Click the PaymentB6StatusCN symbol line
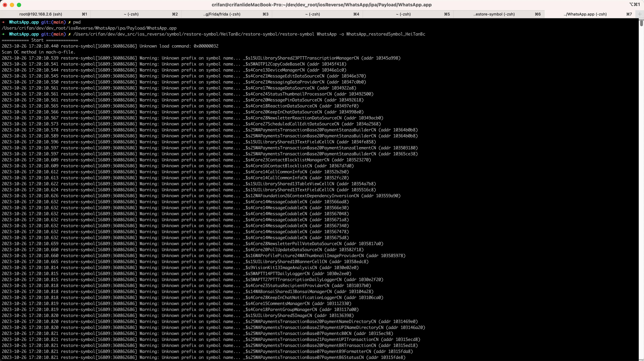The image size is (644, 361). click(203, 357)
